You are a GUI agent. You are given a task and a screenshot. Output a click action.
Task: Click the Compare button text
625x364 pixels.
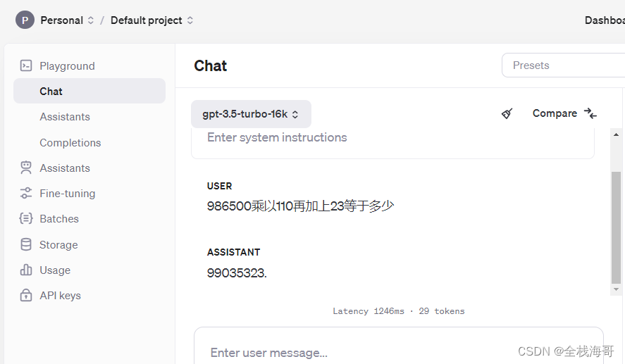pos(555,113)
